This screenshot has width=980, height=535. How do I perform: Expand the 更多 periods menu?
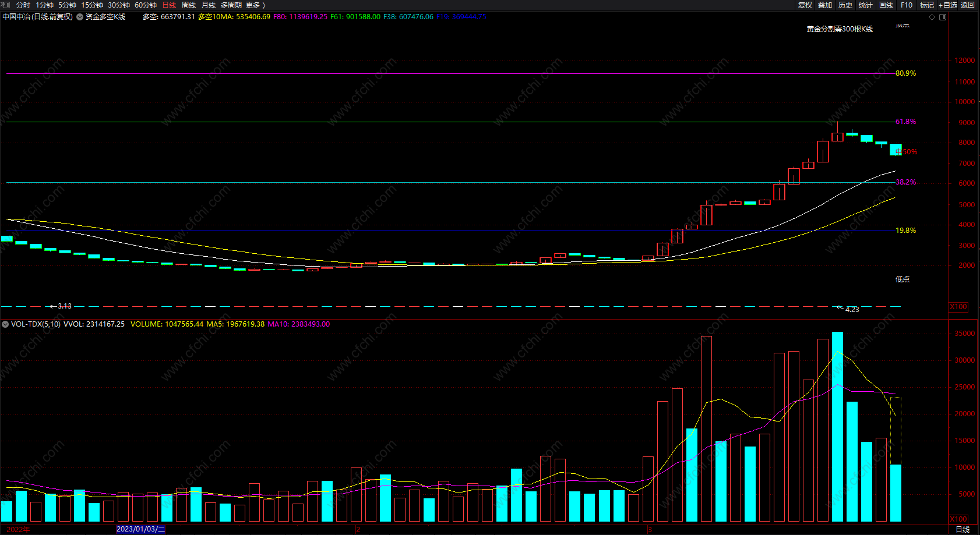(x=255, y=5)
